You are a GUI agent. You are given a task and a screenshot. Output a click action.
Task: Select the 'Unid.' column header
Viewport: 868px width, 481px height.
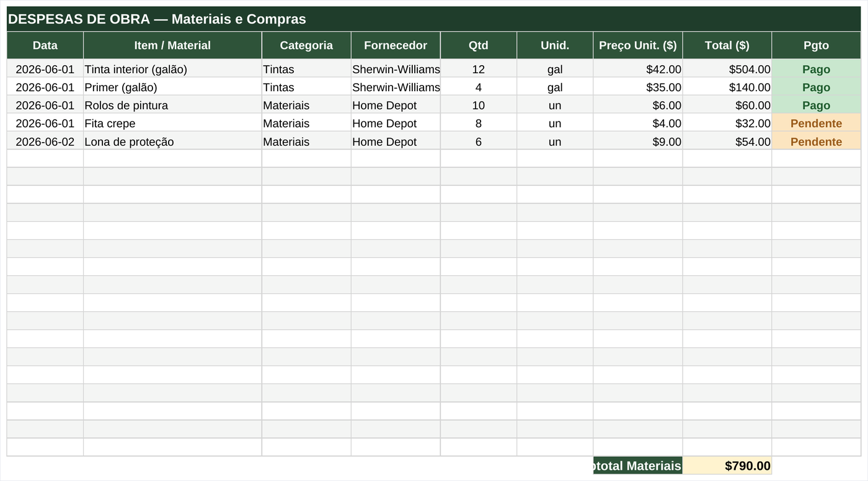(555, 45)
